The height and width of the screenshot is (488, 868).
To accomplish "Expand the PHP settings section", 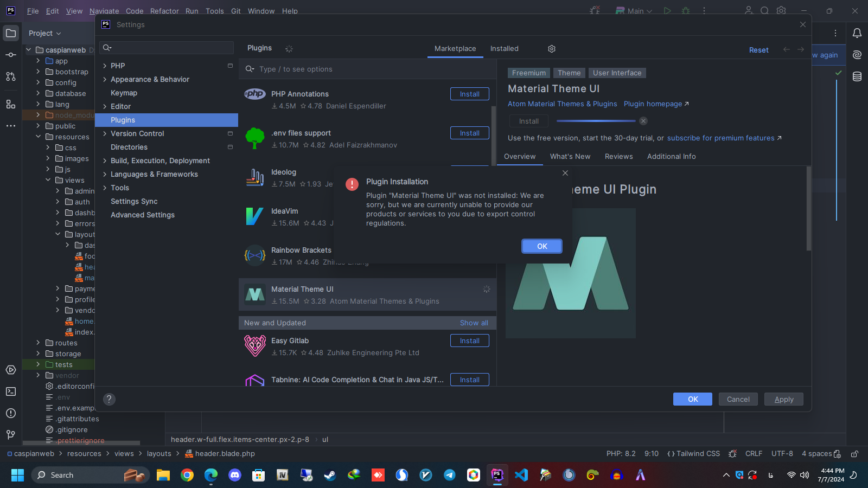I will pyautogui.click(x=105, y=66).
